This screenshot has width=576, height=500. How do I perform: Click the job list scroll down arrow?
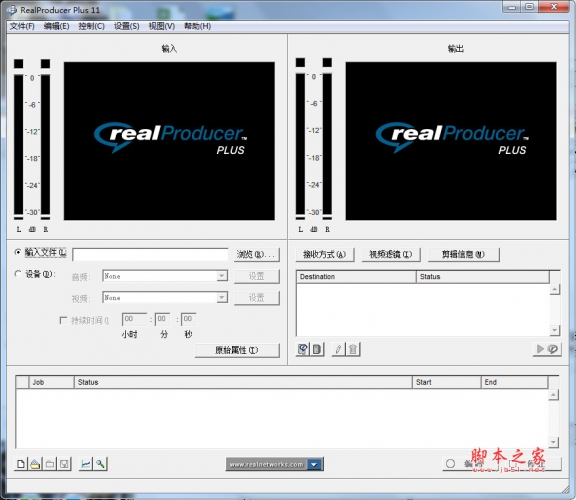point(553,442)
